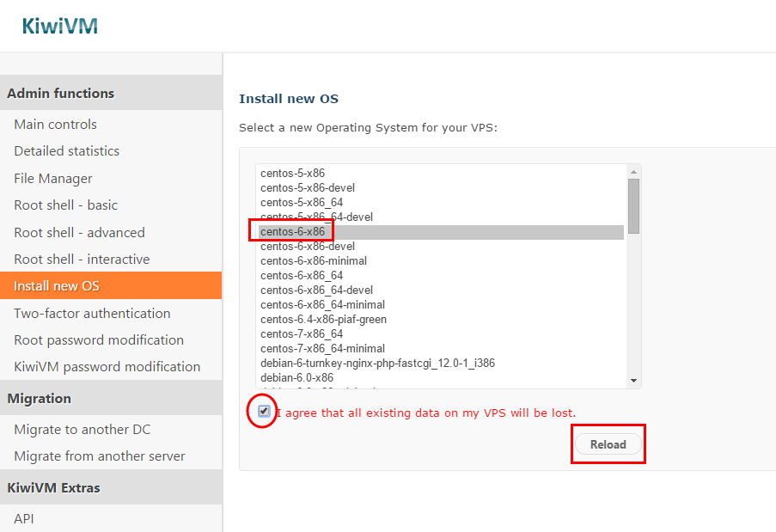This screenshot has width=776, height=532.
Task: Select Install new OS menu item
Action: coord(111,285)
